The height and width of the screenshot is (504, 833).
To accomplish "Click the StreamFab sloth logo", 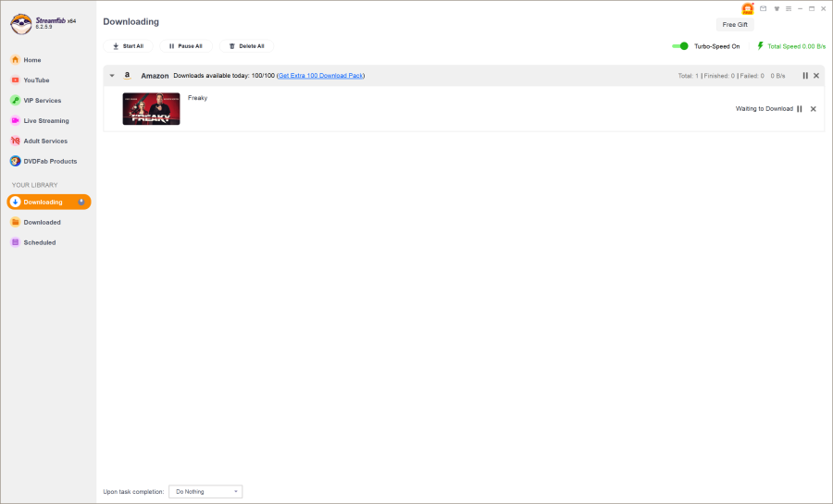I will coord(21,24).
